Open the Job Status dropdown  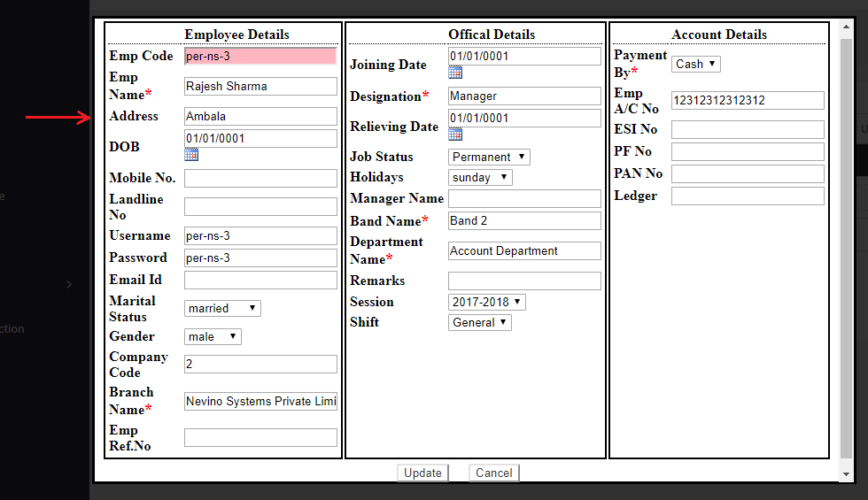[x=489, y=157]
